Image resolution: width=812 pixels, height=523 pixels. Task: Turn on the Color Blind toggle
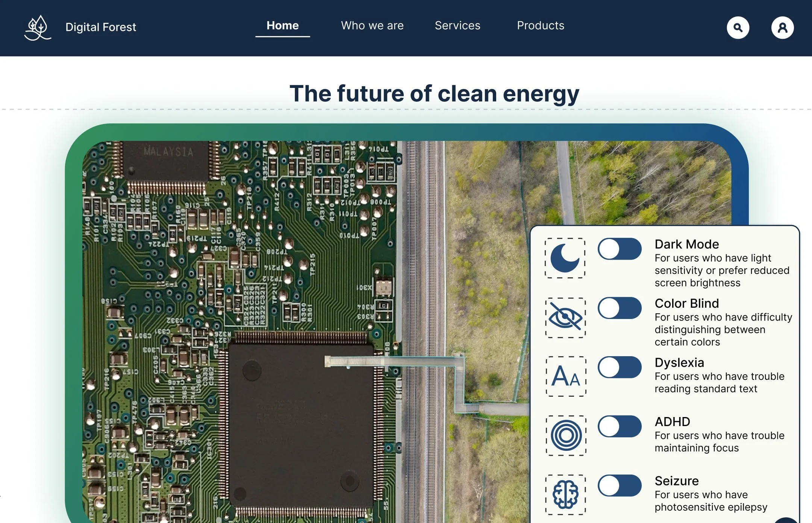point(620,308)
